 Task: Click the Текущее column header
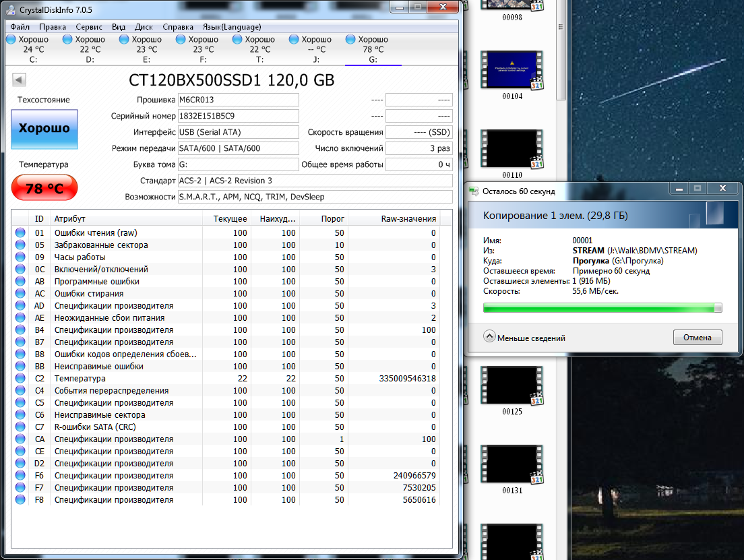pyautogui.click(x=227, y=219)
